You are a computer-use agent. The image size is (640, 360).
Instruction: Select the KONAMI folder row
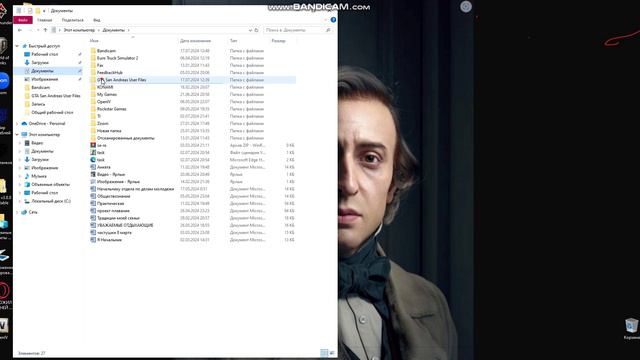(192, 87)
